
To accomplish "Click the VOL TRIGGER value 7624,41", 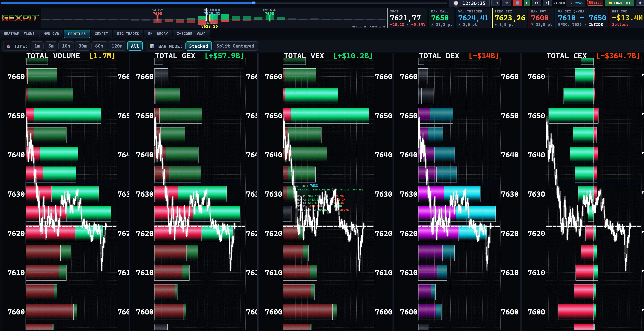I will click(473, 18).
